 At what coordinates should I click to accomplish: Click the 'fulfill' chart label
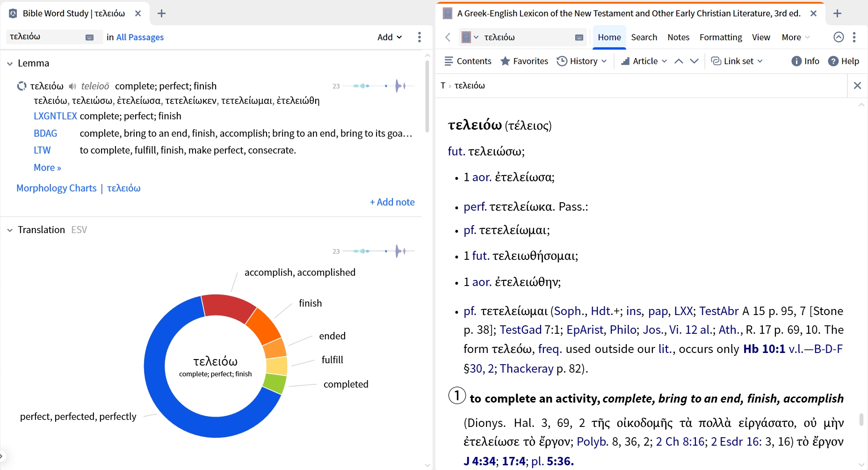[332, 360]
